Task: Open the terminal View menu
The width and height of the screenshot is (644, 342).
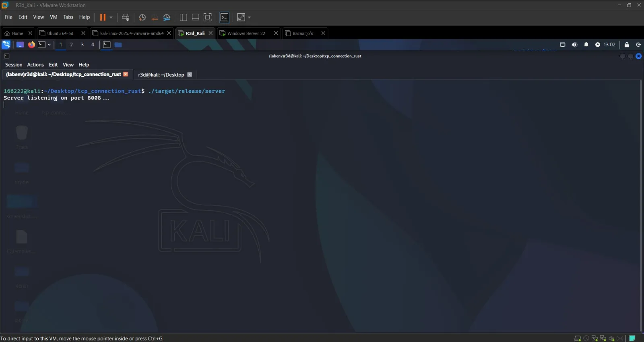Action: click(68, 65)
